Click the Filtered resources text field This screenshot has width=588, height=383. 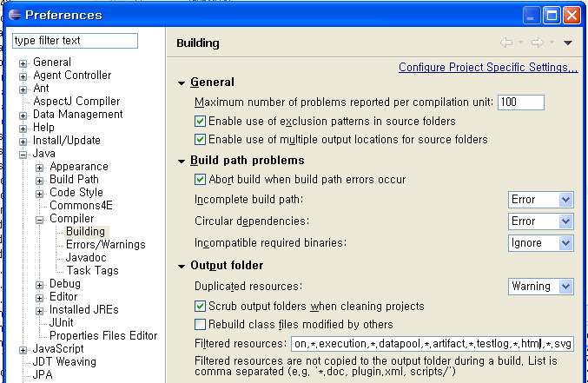pos(433,344)
